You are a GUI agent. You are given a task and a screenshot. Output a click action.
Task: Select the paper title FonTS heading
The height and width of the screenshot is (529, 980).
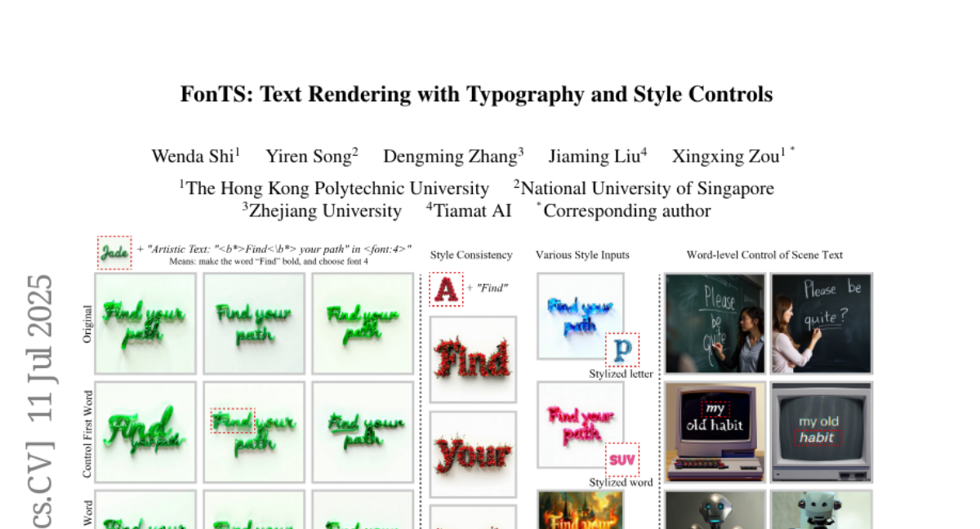(x=476, y=95)
